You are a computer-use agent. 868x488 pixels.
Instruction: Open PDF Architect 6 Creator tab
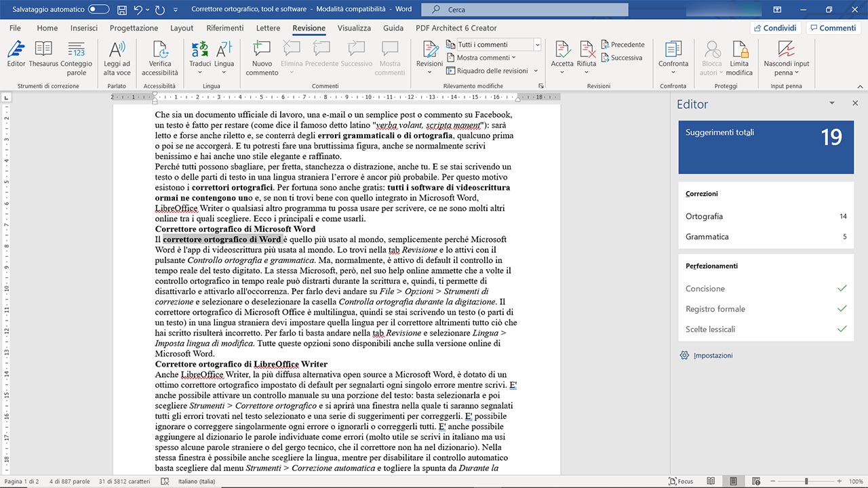tap(456, 28)
